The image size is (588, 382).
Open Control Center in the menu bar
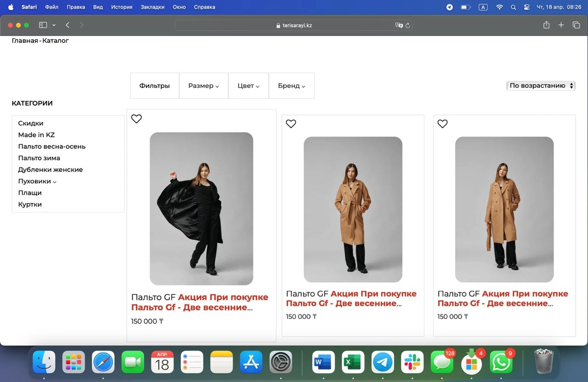tap(526, 7)
